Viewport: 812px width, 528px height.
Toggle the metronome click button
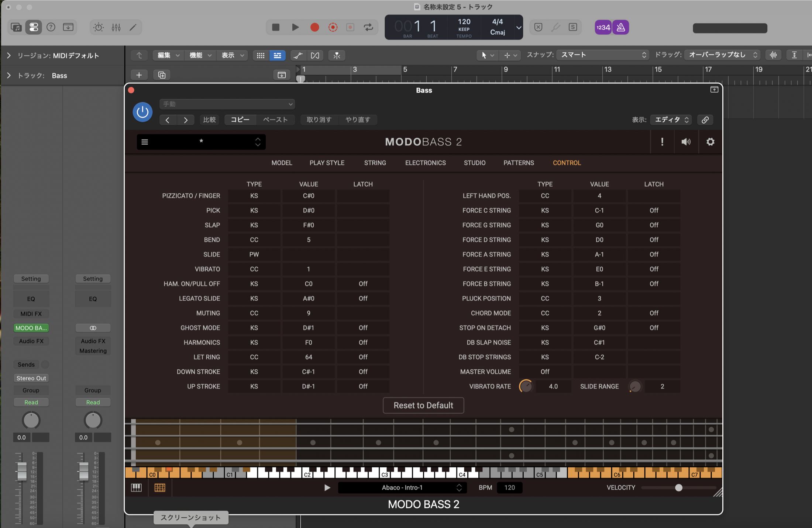point(621,27)
